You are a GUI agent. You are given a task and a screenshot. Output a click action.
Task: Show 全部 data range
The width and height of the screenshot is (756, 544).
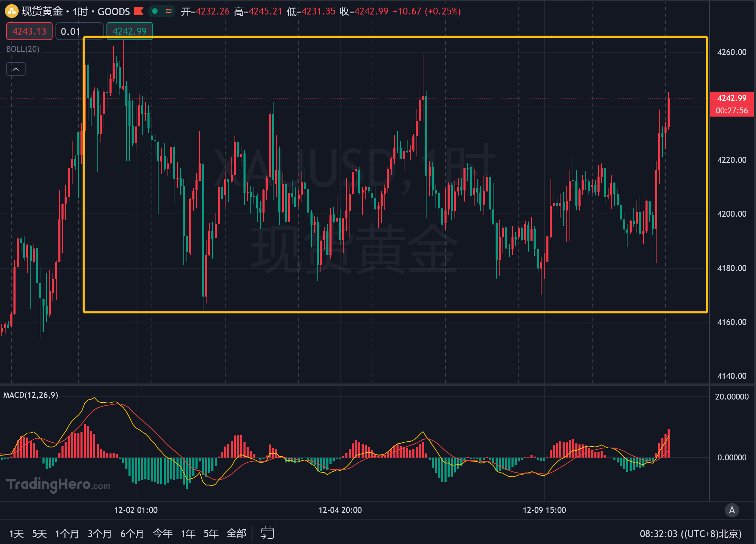[x=237, y=534]
